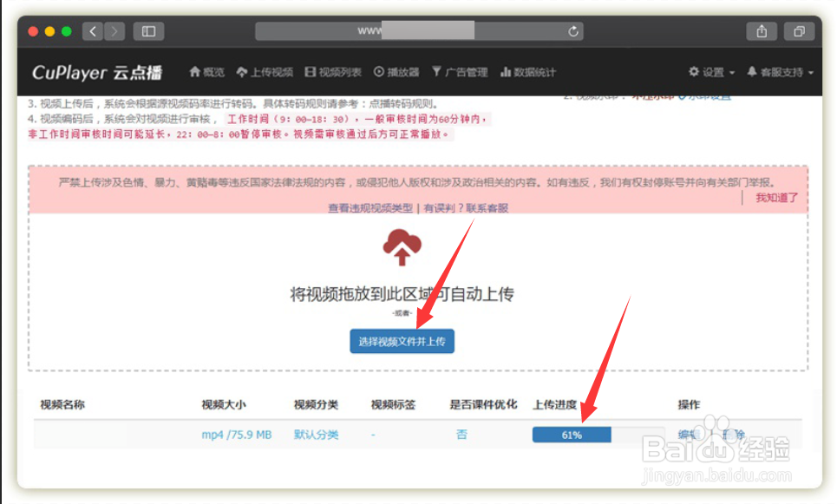837x504 pixels.
Task: Click the browser address bar
Action: pos(416,31)
